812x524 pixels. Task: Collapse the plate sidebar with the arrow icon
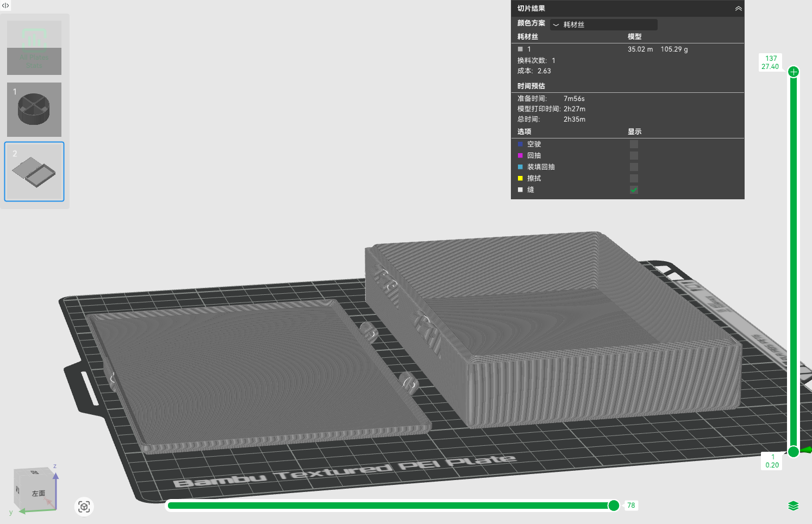pos(5,5)
